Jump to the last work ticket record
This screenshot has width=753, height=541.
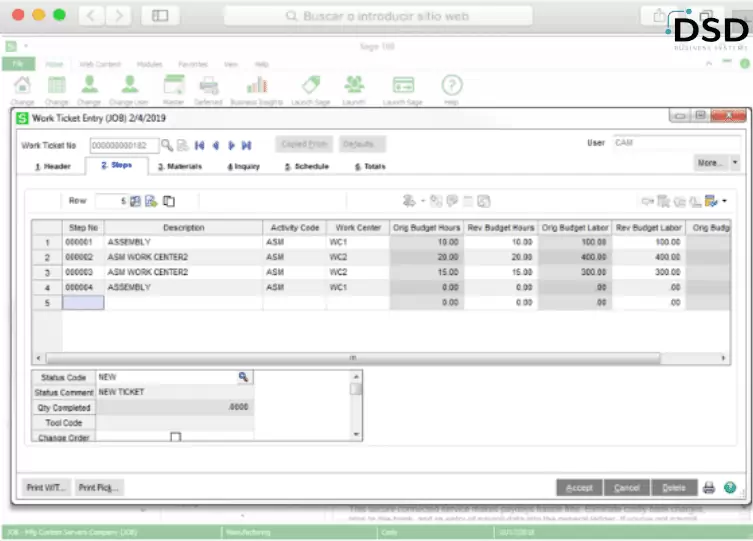[x=246, y=145]
